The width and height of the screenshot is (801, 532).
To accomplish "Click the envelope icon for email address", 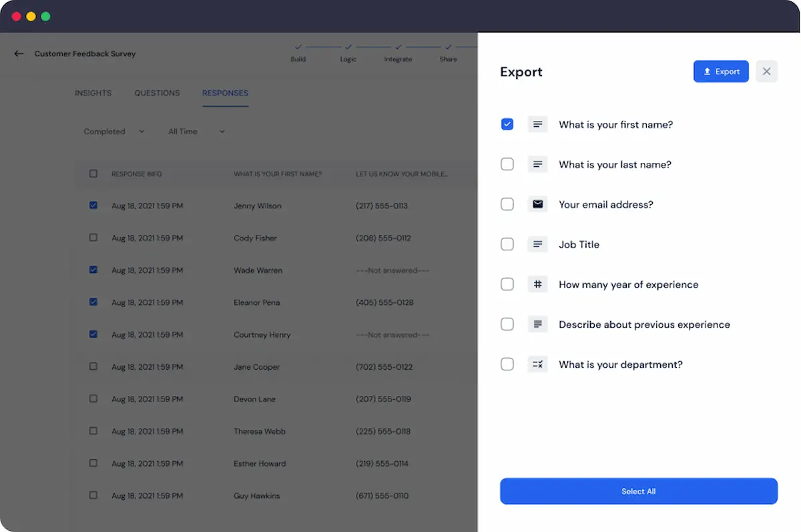I will point(537,204).
